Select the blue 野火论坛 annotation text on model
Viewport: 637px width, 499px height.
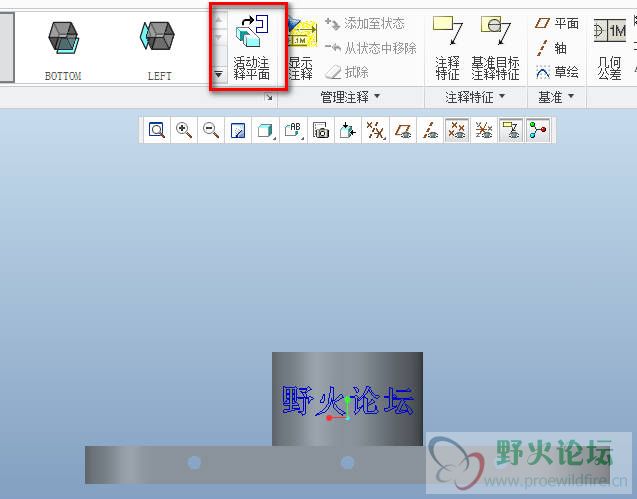(x=348, y=401)
